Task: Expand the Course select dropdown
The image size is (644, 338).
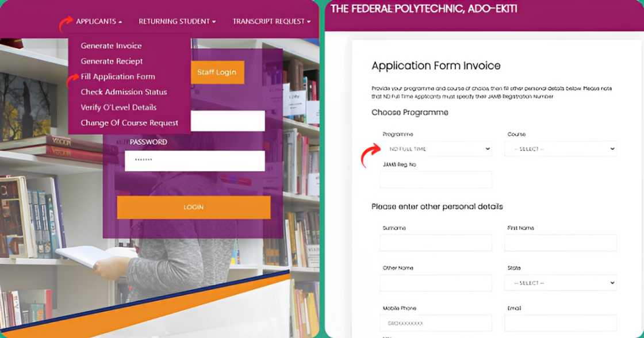Action: click(x=561, y=149)
